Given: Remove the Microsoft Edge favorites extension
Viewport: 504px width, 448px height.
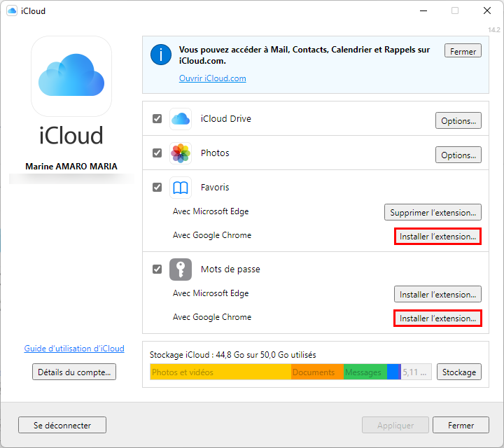Looking at the screenshot, I should 433,212.
